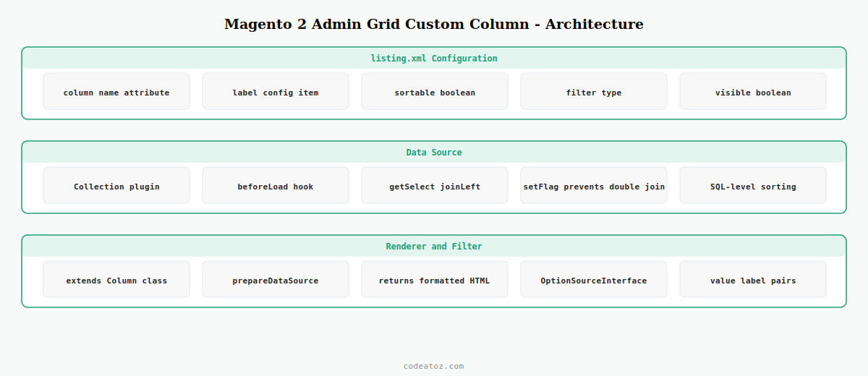
Task: Select the 'label config item' box
Action: click(x=276, y=91)
